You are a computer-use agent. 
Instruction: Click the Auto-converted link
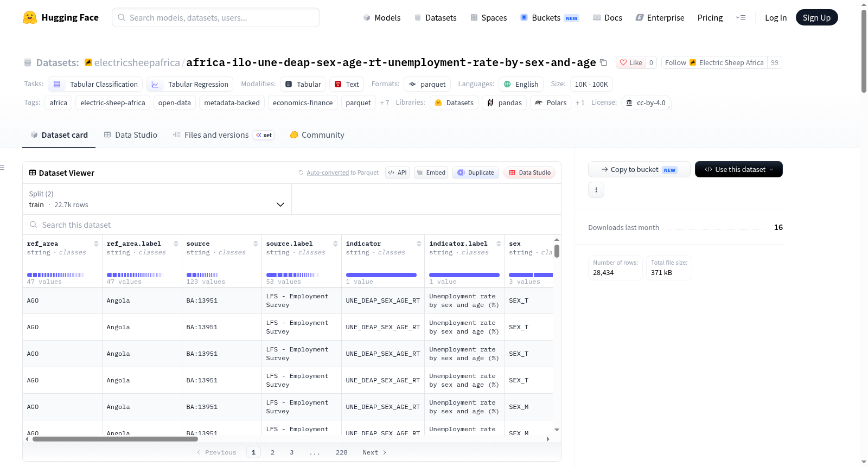328,172
